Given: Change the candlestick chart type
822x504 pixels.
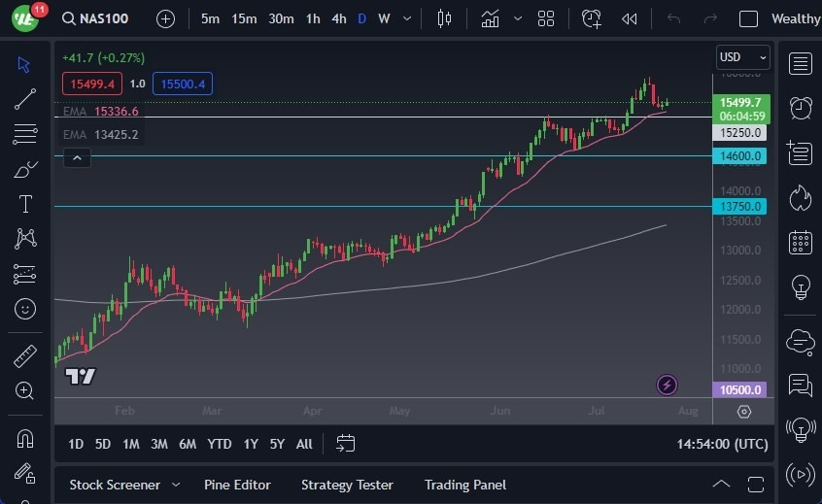Looking at the screenshot, I should pos(444,18).
